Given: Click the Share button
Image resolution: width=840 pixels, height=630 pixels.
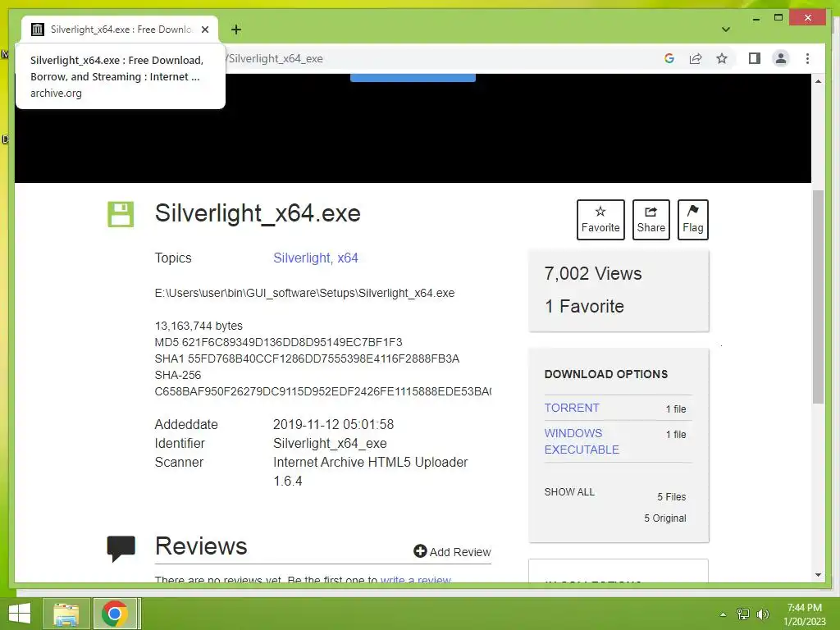Looking at the screenshot, I should [651, 220].
